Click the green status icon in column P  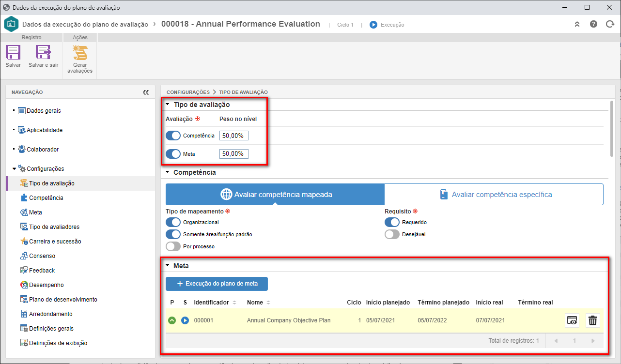pyautogui.click(x=172, y=320)
